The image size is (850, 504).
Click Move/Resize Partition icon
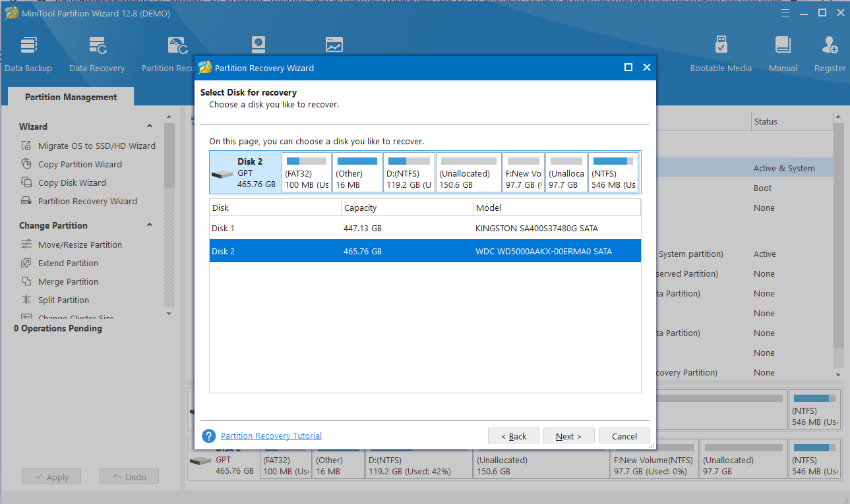(x=26, y=244)
